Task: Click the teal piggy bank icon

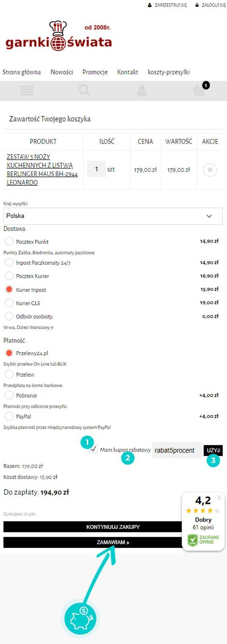Action: [80, 619]
